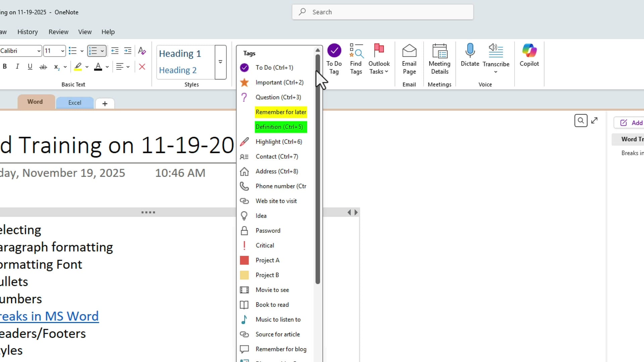The height and width of the screenshot is (362, 644).
Task: Toggle italic formatting
Action: [x=17, y=66]
